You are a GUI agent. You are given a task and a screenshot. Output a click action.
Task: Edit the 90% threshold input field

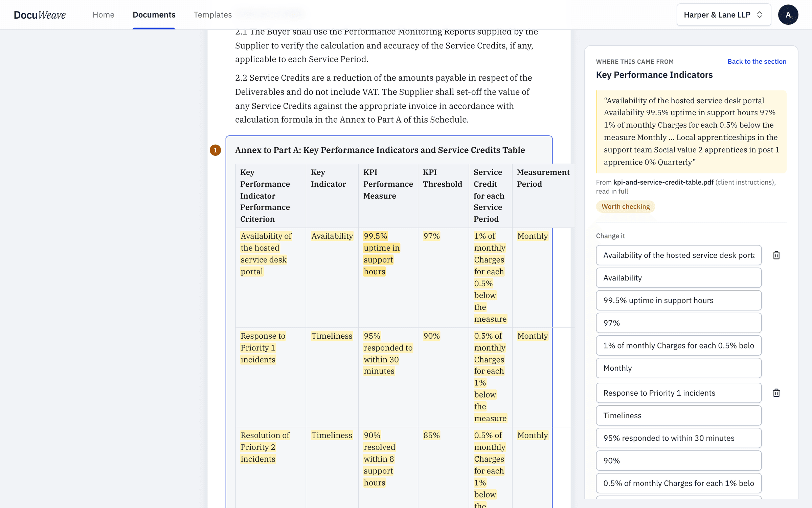tap(679, 461)
